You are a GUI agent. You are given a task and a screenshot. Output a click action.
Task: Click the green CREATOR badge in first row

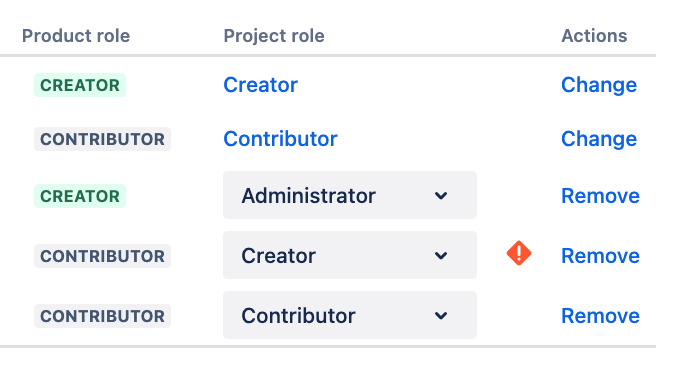(80, 85)
